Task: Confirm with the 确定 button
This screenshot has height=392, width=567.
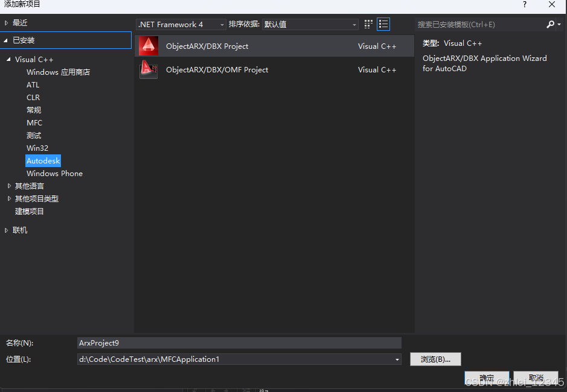Action: coord(487,378)
